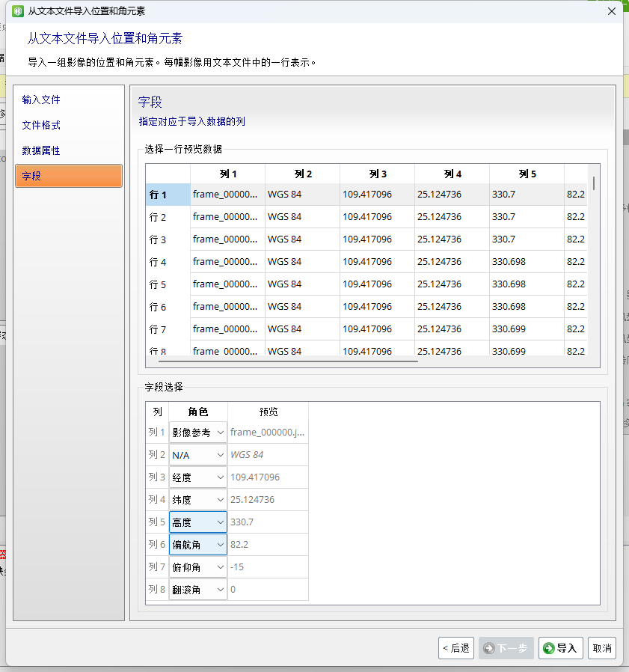
Task: Open the 数据属性 step
Action: [40, 150]
